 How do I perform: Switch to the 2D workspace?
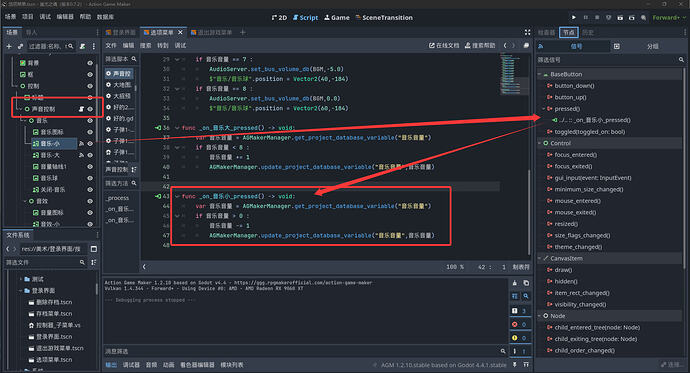point(279,18)
